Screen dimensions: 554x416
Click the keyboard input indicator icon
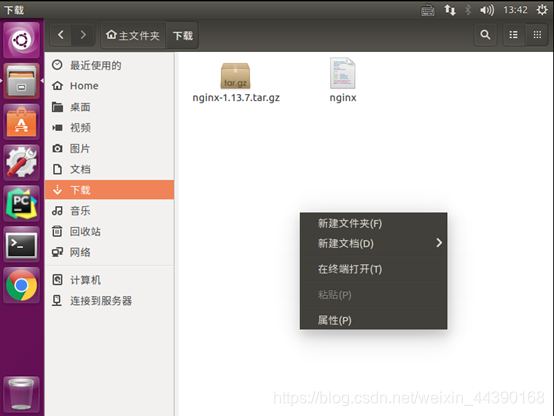(428, 10)
